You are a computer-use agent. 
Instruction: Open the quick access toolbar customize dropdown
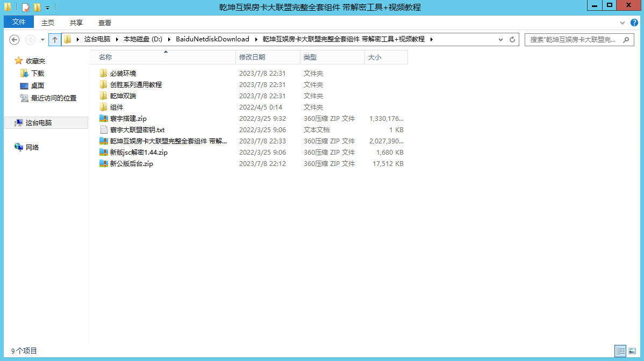[47, 8]
